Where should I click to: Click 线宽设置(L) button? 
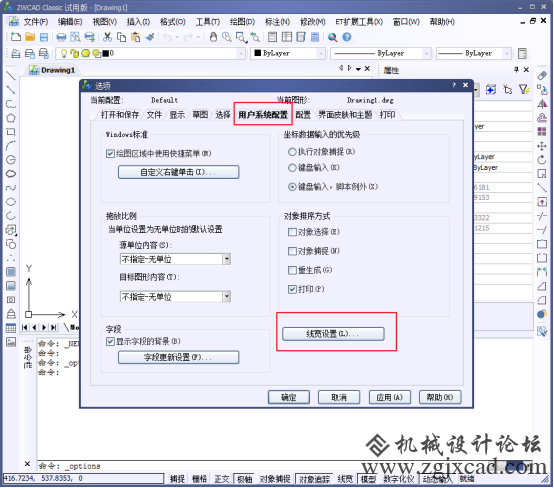(333, 334)
